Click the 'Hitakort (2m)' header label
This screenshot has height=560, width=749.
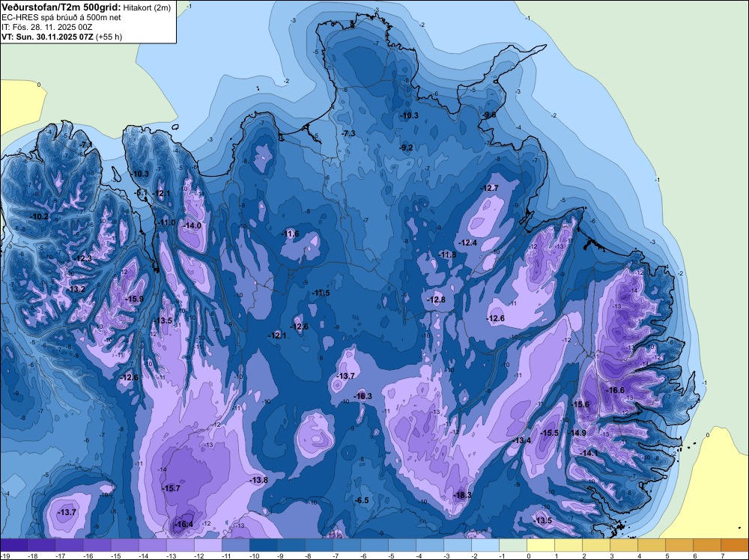tap(147, 7)
